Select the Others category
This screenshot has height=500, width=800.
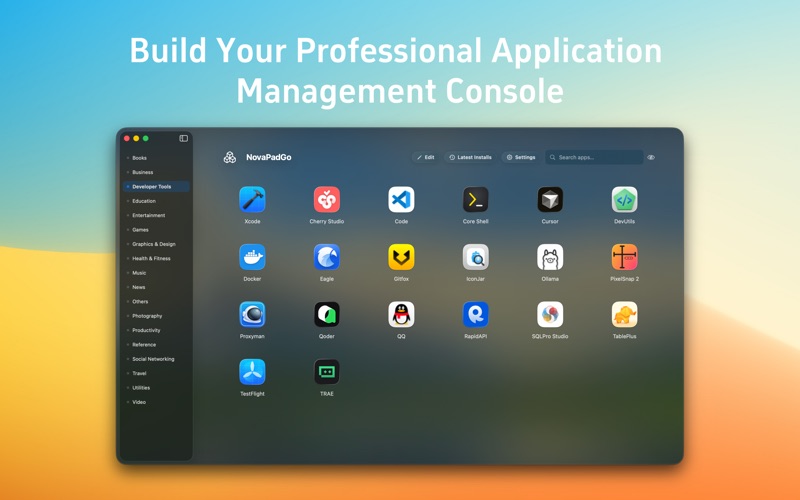156,302
